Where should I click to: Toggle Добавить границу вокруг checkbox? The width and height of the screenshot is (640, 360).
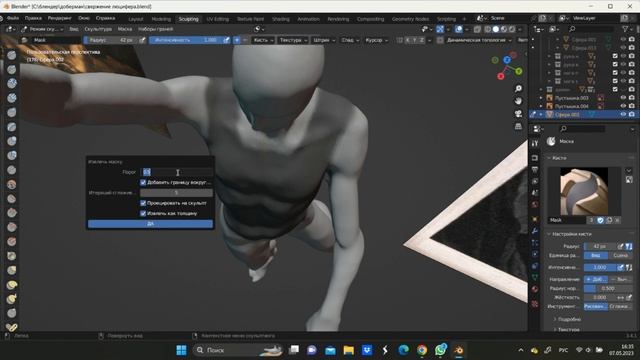[x=143, y=182]
